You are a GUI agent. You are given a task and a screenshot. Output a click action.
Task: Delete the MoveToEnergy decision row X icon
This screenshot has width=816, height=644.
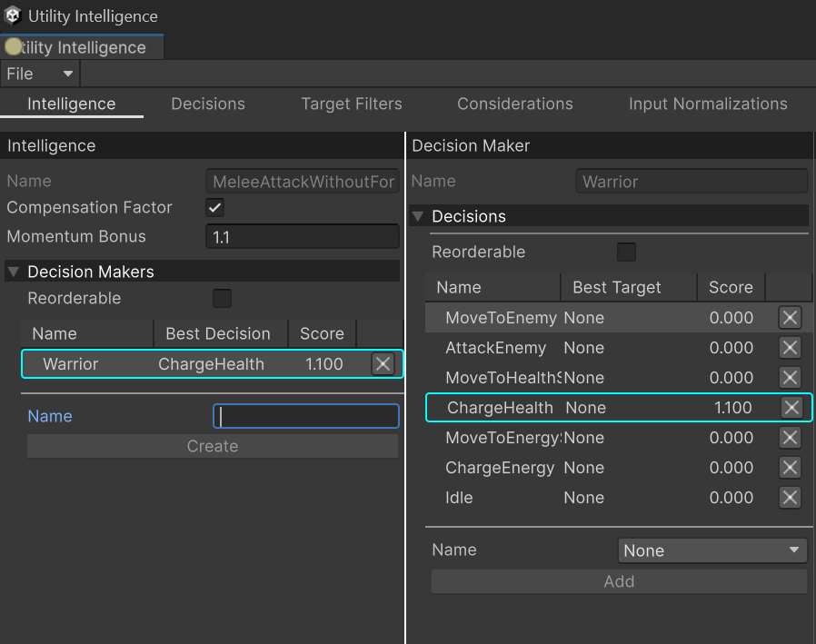790,438
